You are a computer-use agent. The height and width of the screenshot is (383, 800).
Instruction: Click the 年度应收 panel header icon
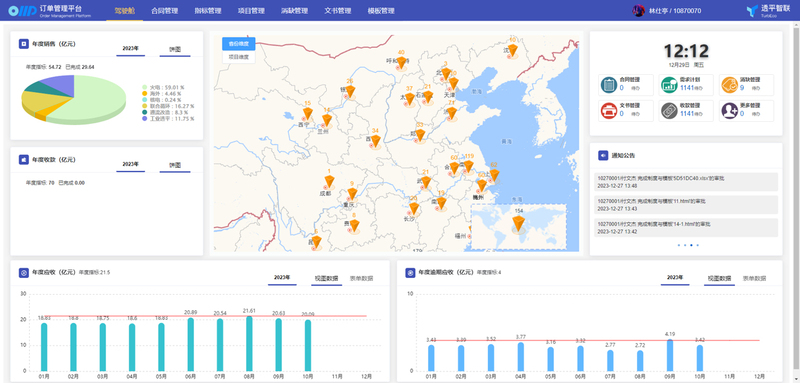[23, 273]
